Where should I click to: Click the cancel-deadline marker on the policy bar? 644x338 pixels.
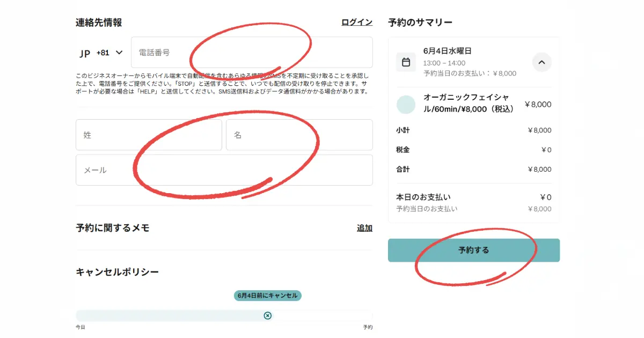pos(268,315)
